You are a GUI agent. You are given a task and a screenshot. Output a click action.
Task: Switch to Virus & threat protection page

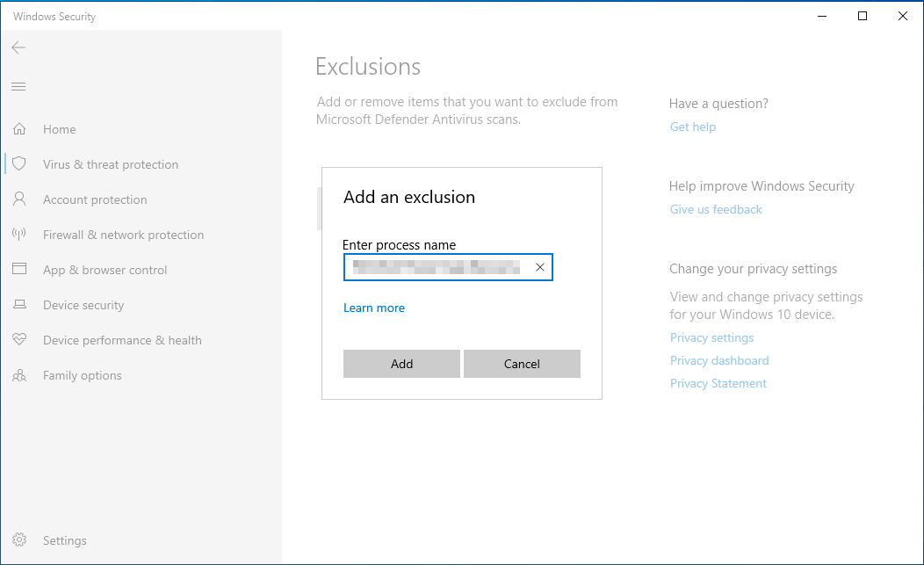(x=111, y=164)
